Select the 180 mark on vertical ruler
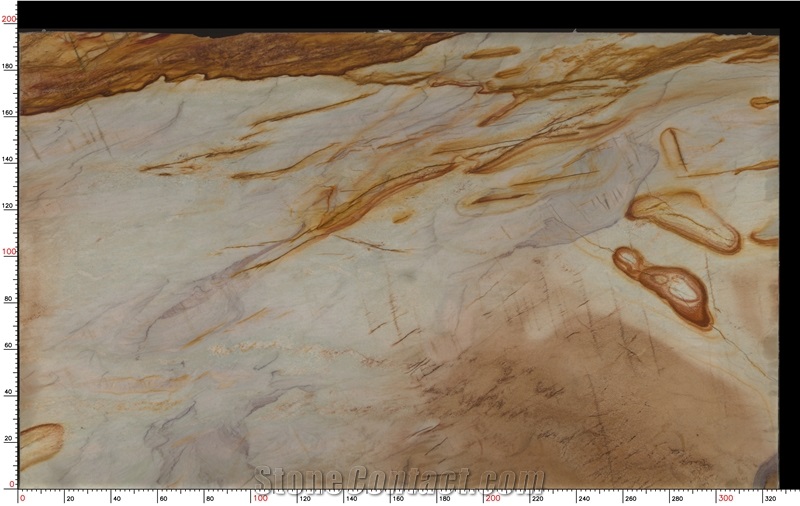 9,66
